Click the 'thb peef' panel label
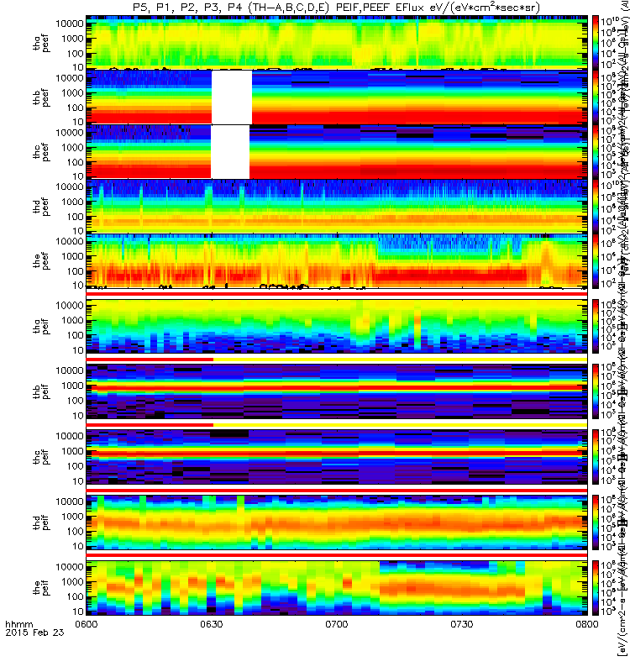Image resolution: width=630 pixels, height=672 pixels. coord(41,97)
